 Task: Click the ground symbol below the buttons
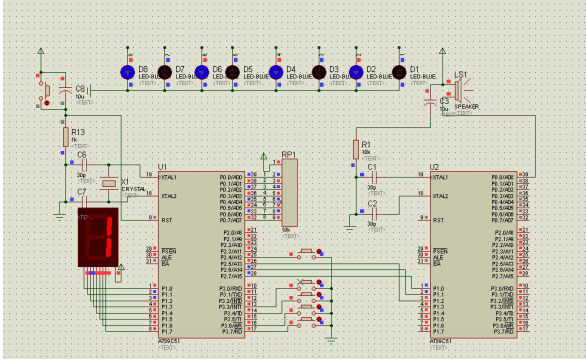(x=331, y=340)
